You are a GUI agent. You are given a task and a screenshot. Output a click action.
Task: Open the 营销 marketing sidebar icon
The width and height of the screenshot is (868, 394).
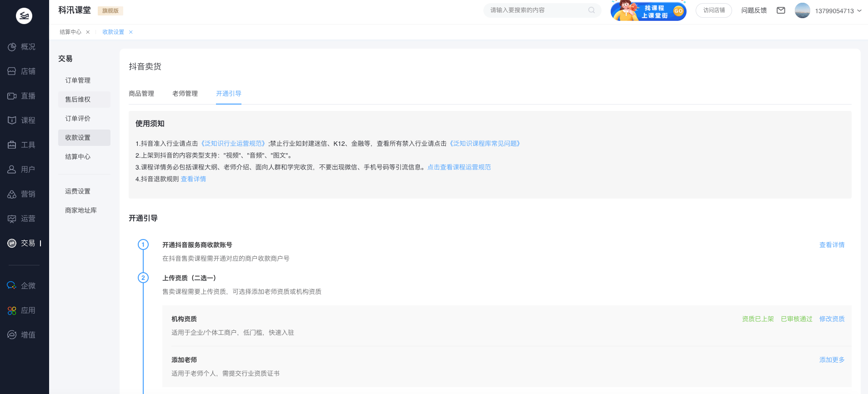[12, 194]
